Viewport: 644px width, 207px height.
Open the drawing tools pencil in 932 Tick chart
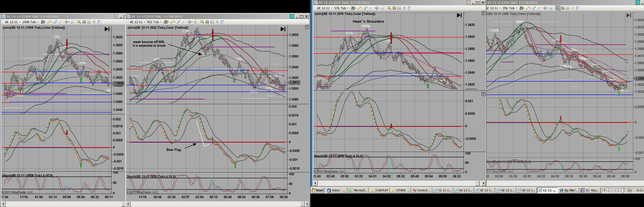[172, 22]
